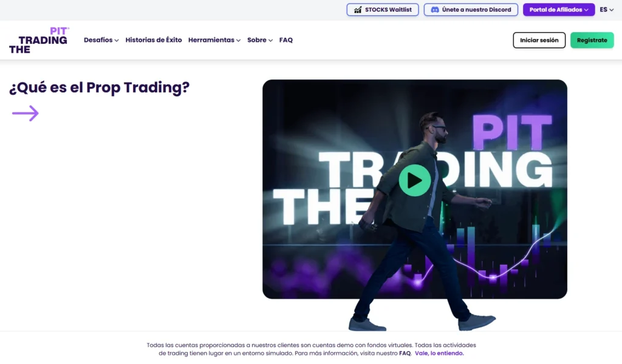Click the stock chart icon in STOCKS Waitlist

click(x=358, y=10)
